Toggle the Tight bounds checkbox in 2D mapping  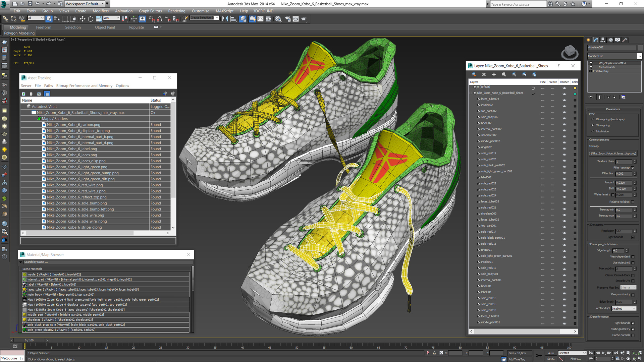click(633, 237)
